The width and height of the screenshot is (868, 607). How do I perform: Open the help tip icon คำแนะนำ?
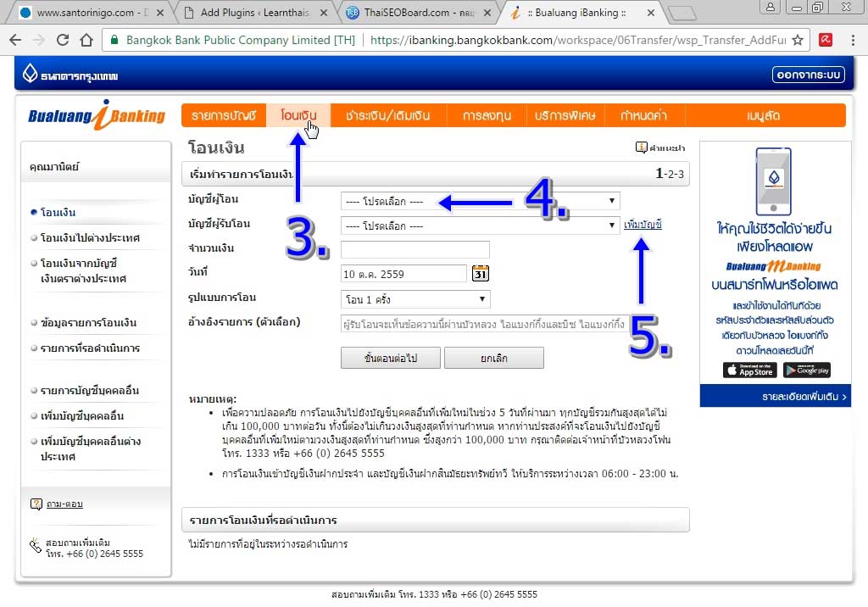click(641, 148)
